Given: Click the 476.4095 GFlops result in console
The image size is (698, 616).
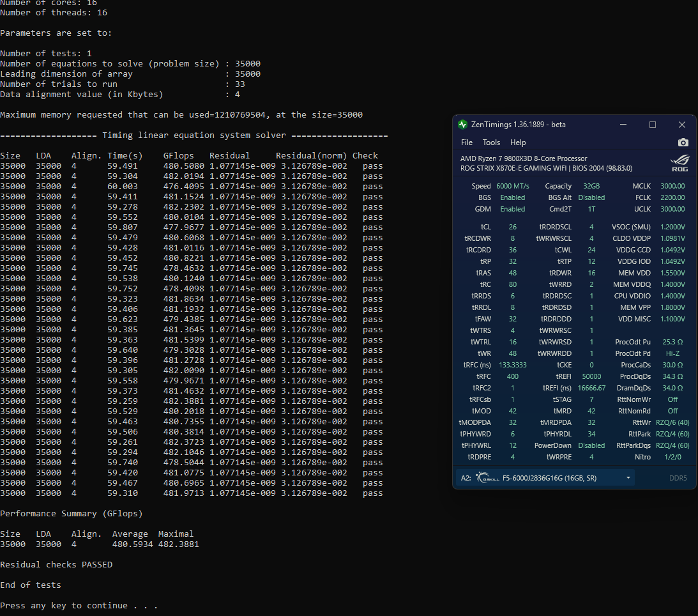Looking at the screenshot, I should [x=183, y=187].
